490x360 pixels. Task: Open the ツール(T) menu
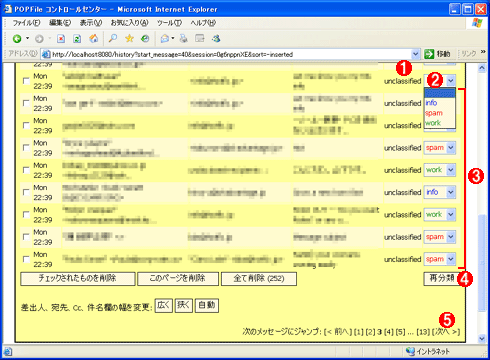pyautogui.click(x=169, y=23)
